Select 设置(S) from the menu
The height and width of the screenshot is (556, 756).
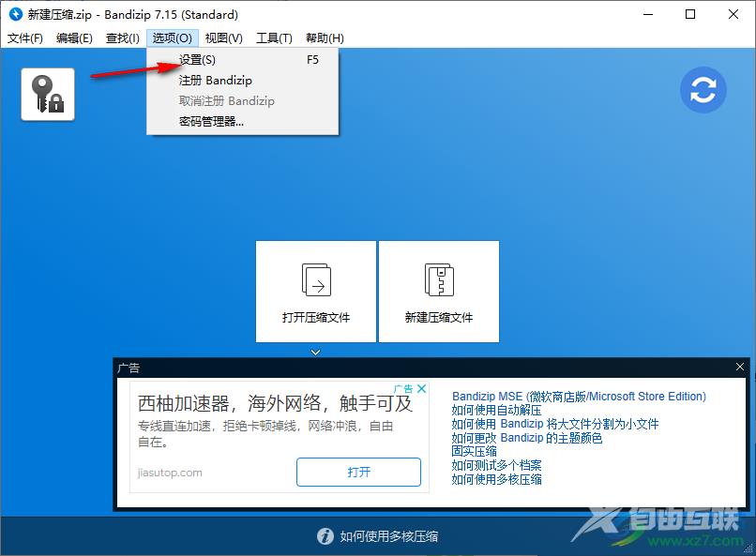[x=243, y=60]
